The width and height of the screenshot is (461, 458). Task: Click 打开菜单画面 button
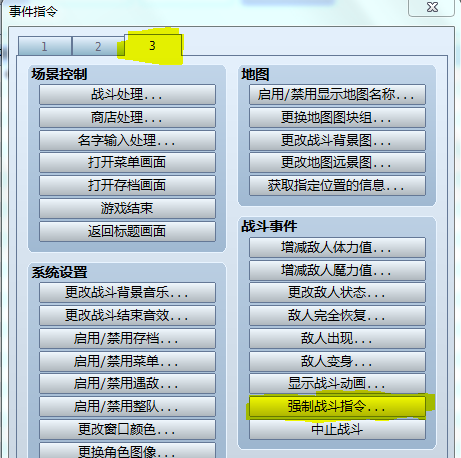(x=127, y=163)
